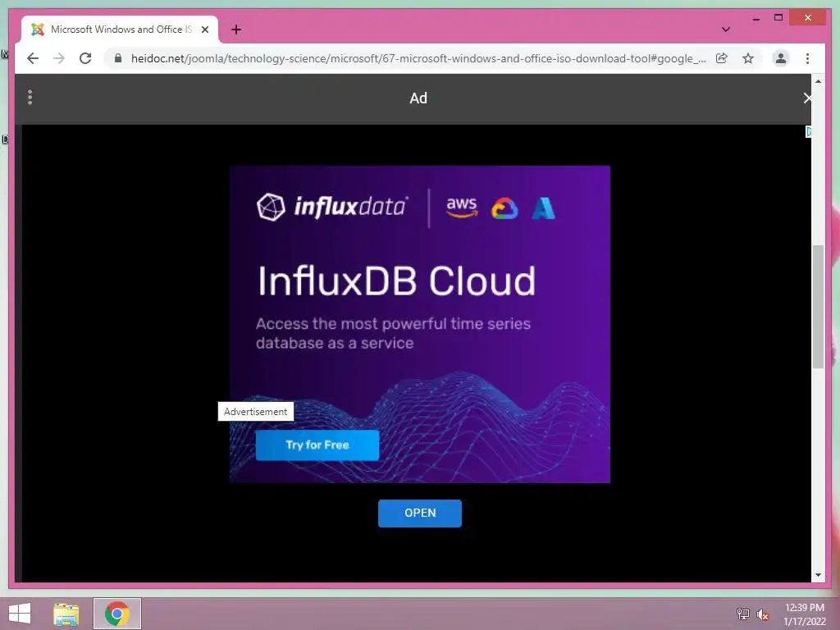This screenshot has height=630, width=840.
Task: Click the blue OPEN button
Action: click(420, 514)
